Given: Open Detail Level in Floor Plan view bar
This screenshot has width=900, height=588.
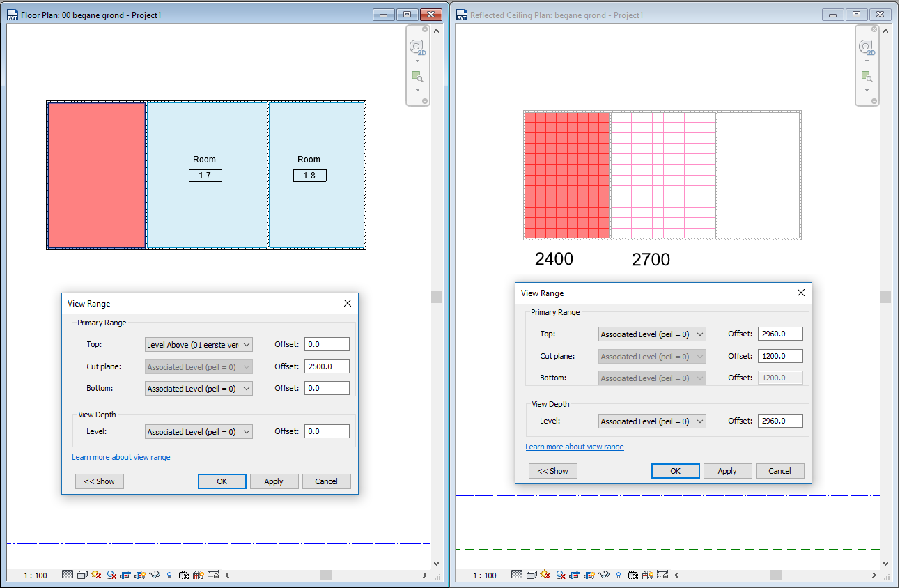Looking at the screenshot, I should click(68, 575).
